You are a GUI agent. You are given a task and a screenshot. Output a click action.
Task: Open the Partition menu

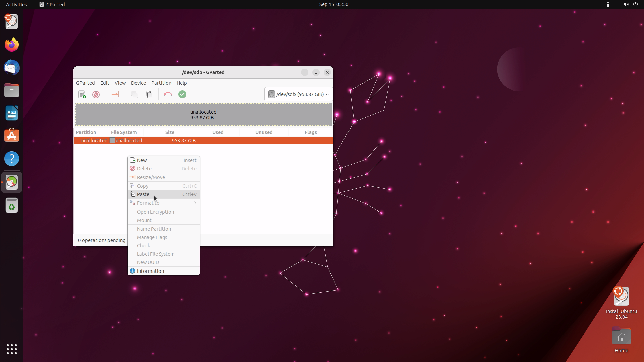point(161,83)
